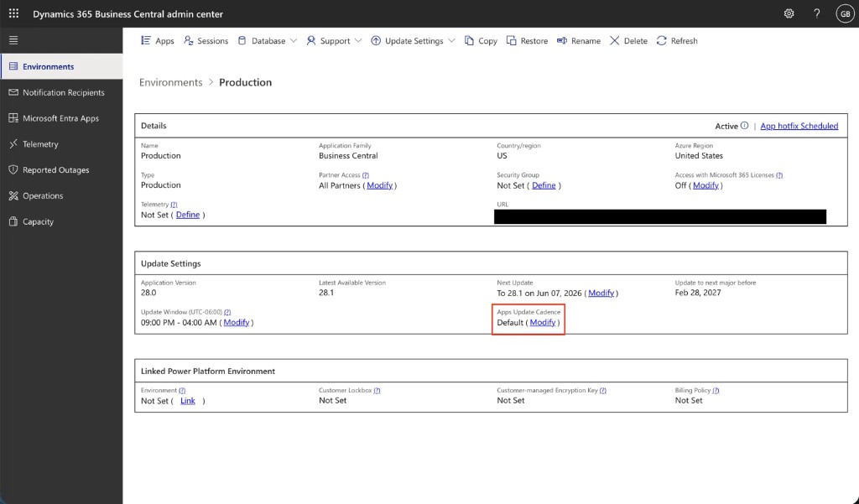Click the Reported Outages shield icon

click(13, 169)
